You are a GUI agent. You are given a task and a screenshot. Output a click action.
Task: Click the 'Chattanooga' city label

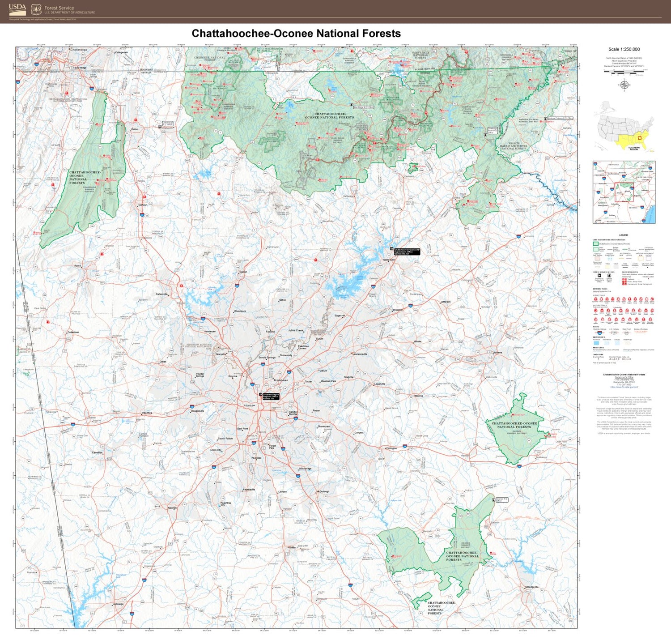[78, 50]
